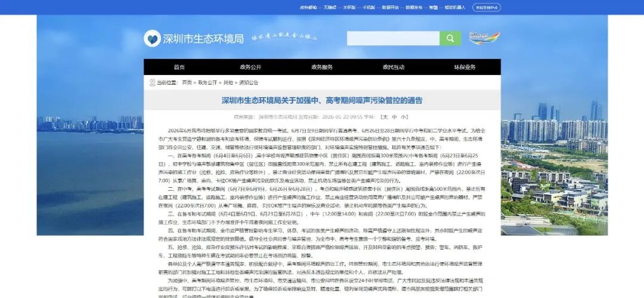Go to 政务公开 in the breadcrumb
This screenshot has height=298, width=644.
pos(208,82)
